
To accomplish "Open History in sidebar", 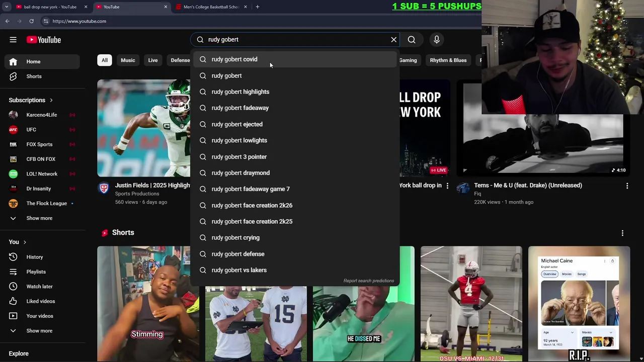I will (42, 257).
